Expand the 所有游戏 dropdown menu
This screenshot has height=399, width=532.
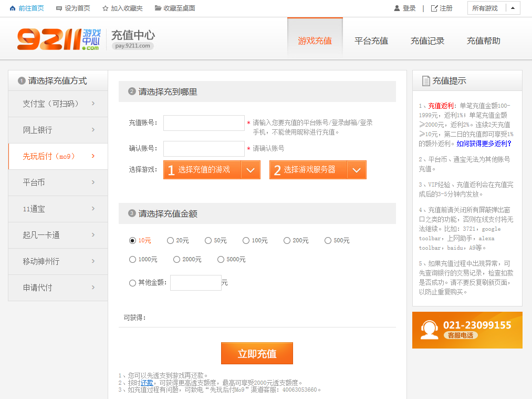(494, 8)
